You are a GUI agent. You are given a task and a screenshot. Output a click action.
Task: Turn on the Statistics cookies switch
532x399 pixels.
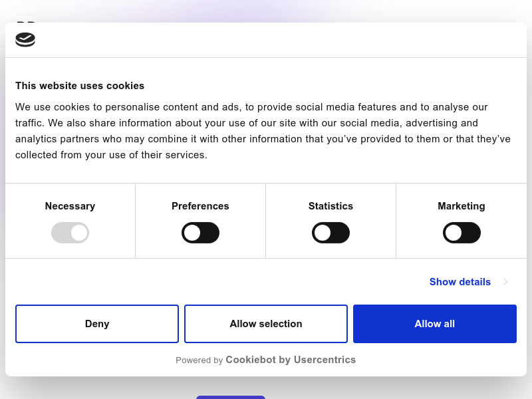[x=331, y=233]
